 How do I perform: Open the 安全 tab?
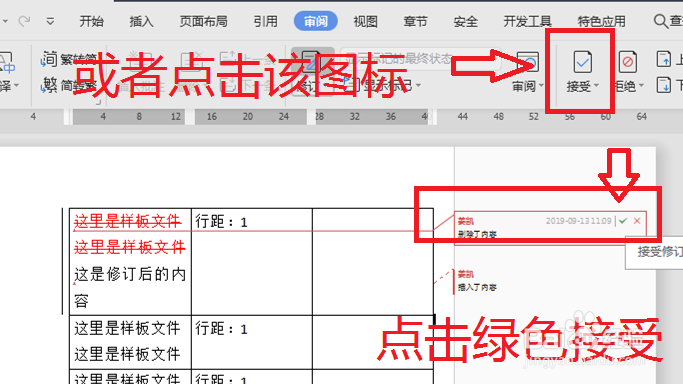(465, 21)
